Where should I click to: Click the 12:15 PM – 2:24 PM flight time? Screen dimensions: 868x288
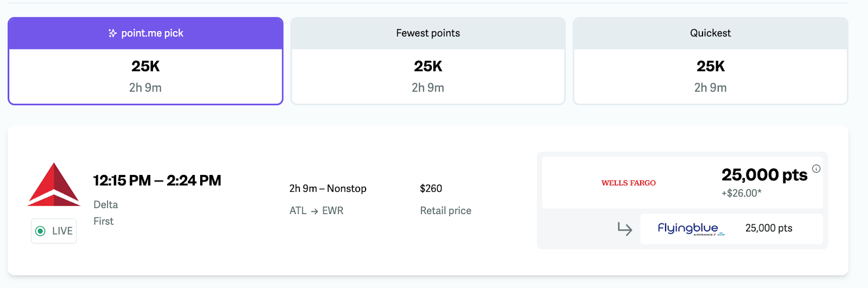click(x=157, y=180)
